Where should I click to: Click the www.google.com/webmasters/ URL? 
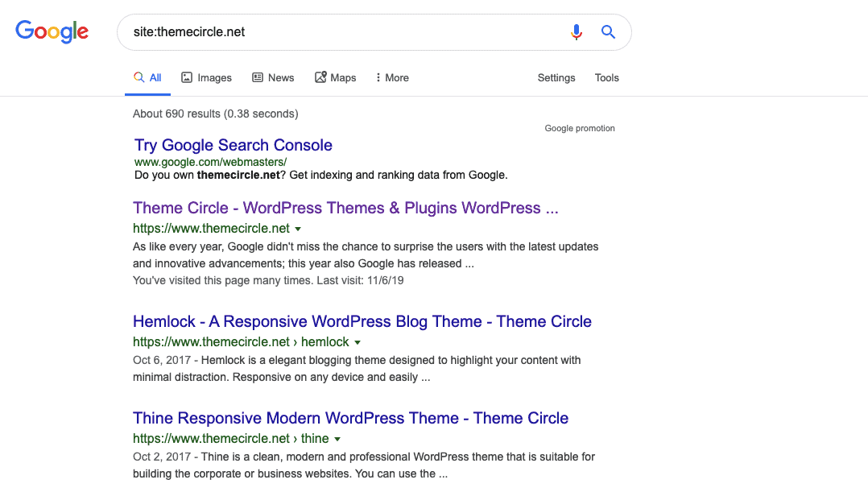[210, 162]
